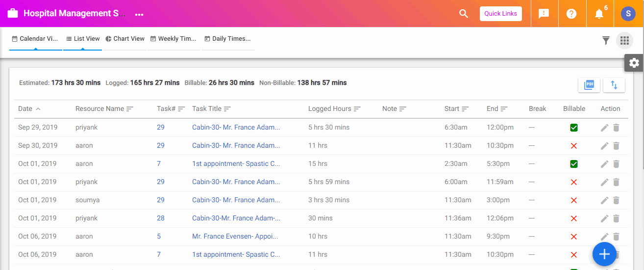644x270 pixels.
Task: Open the apps grid menu
Action: [624, 41]
